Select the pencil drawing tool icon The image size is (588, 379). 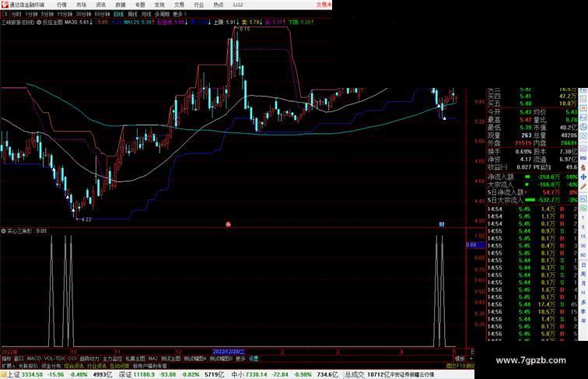tap(583, 187)
